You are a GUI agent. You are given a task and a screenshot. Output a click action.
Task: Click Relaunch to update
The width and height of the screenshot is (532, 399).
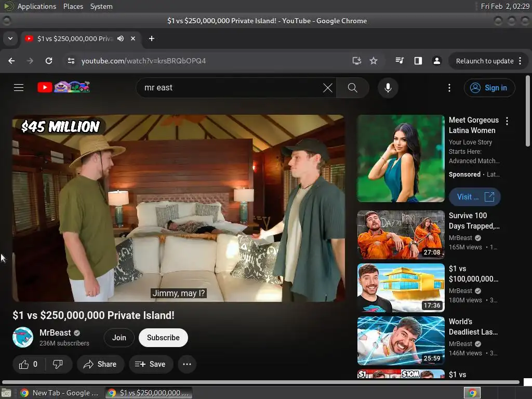(x=485, y=61)
